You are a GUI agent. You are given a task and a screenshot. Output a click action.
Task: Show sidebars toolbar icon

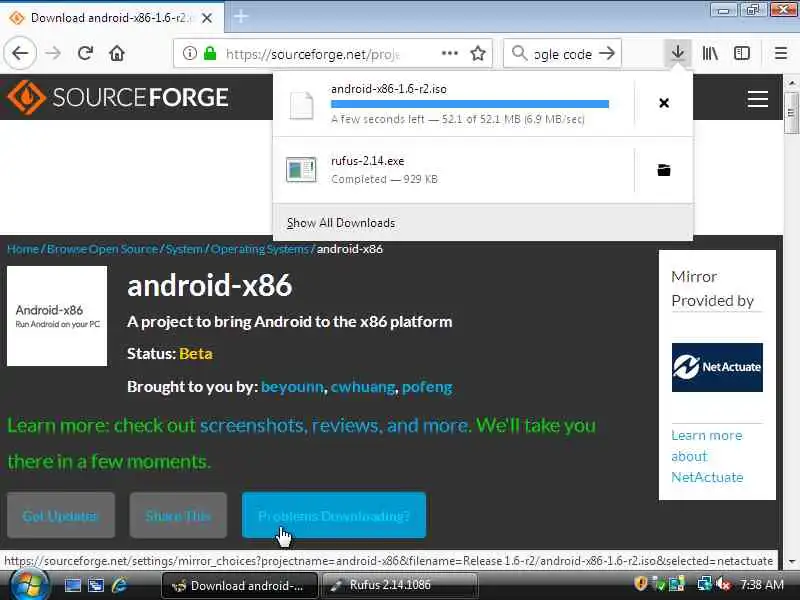click(742, 53)
